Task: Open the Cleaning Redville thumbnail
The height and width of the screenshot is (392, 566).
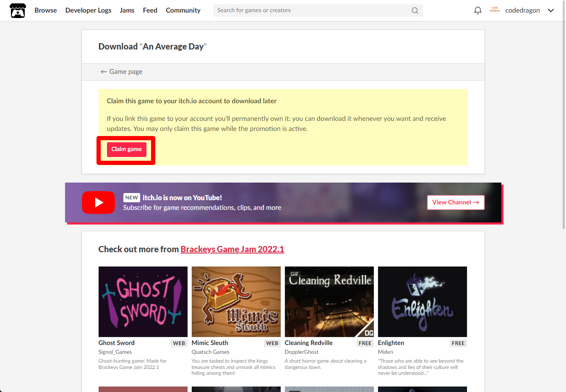Action: [x=329, y=302]
